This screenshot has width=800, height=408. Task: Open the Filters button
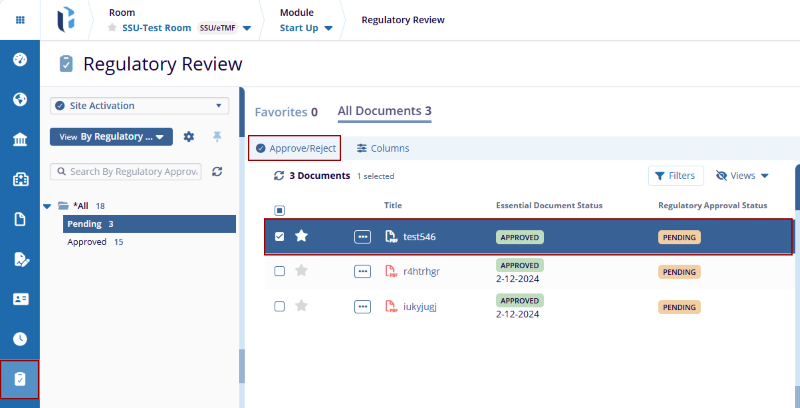tap(675, 176)
